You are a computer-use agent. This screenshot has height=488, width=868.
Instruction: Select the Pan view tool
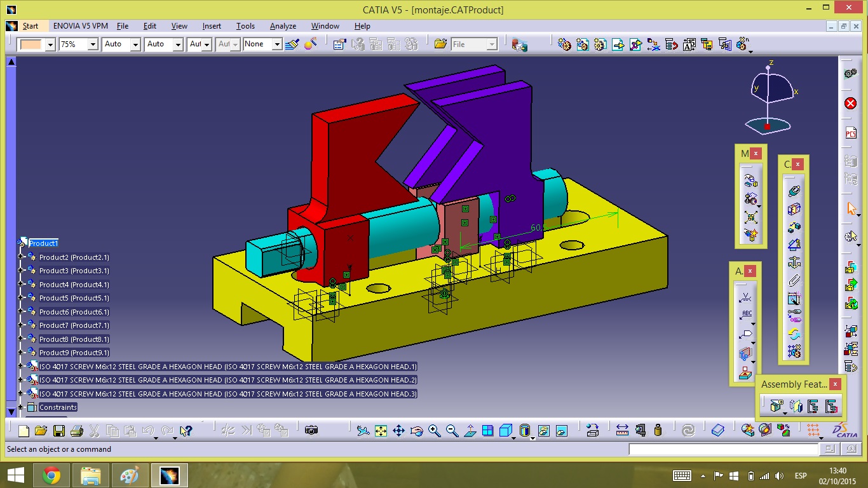click(398, 431)
